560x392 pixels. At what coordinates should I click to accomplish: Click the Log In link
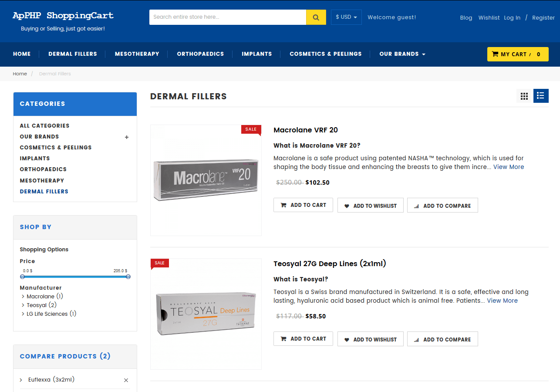(x=512, y=18)
